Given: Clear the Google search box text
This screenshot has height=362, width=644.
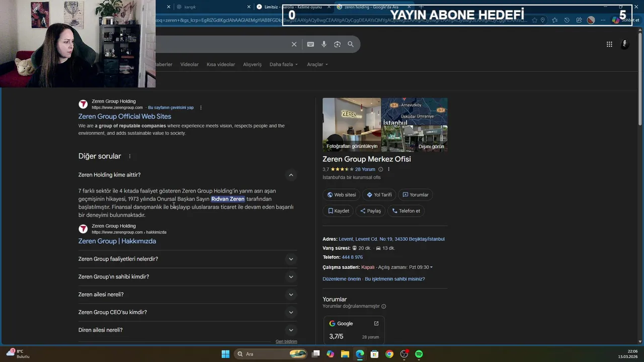Looking at the screenshot, I should [x=294, y=44].
